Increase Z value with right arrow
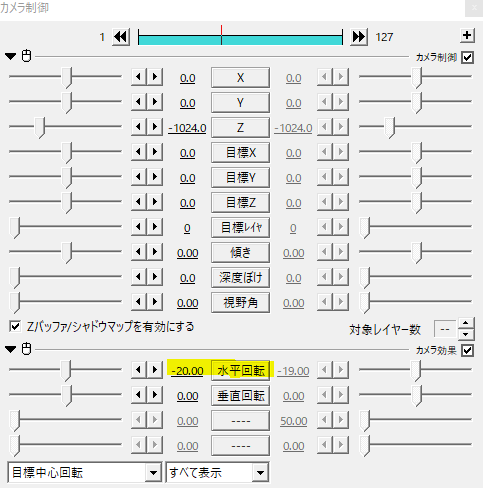 click(155, 127)
